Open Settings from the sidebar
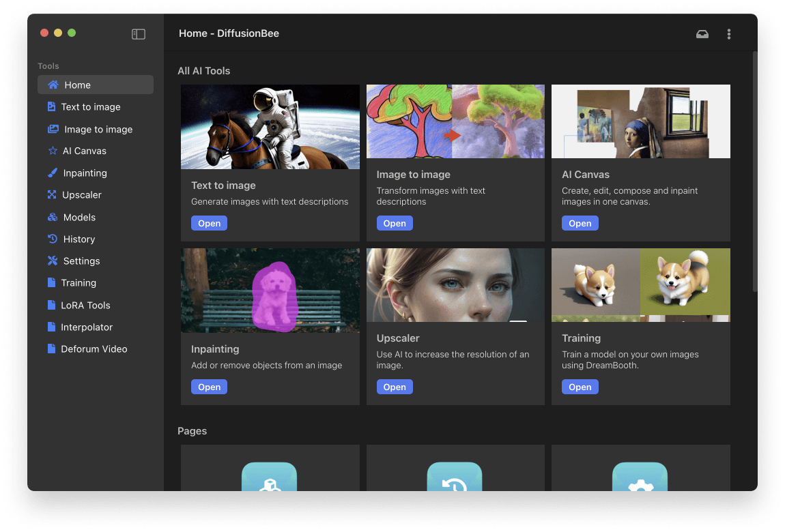This screenshot has width=785, height=532. pyautogui.click(x=96, y=261)
